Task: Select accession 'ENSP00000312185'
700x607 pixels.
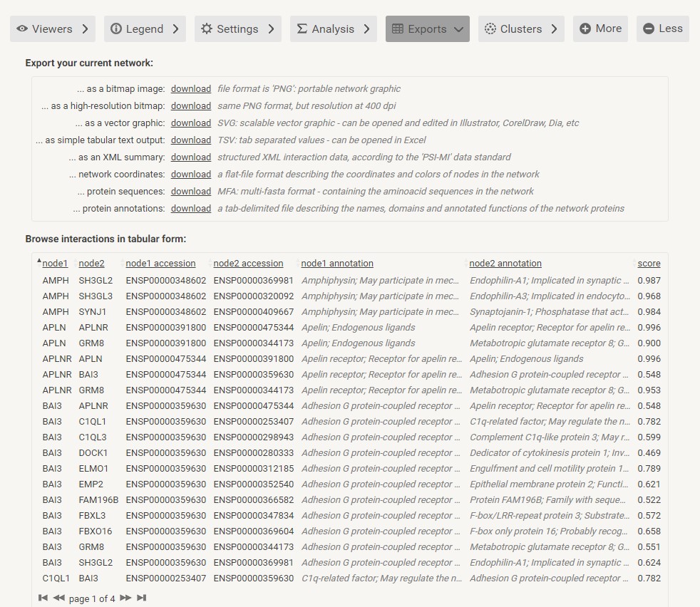Action: [x=254, y=469]
